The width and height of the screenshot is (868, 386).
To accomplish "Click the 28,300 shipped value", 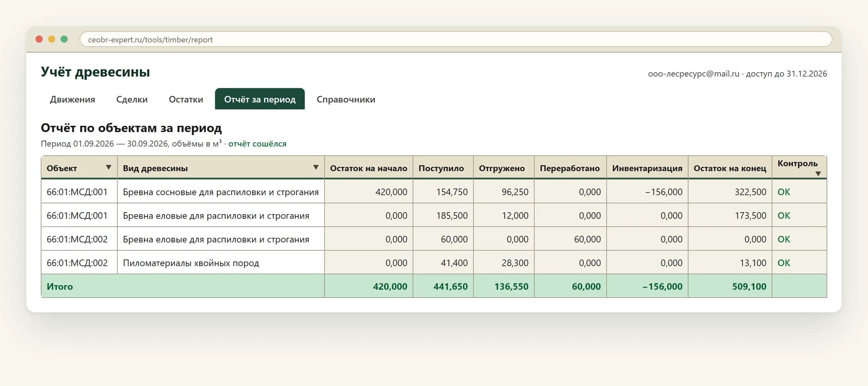I will tap(515, 263).
